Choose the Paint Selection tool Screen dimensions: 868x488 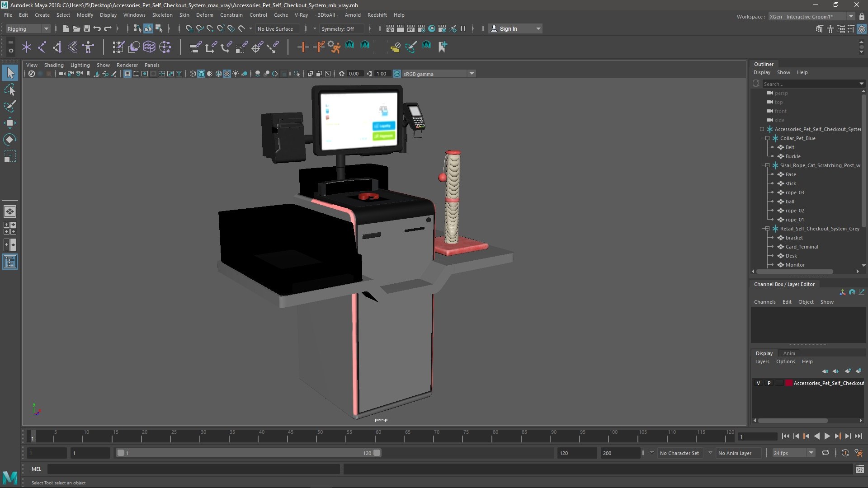coord(10,106)
